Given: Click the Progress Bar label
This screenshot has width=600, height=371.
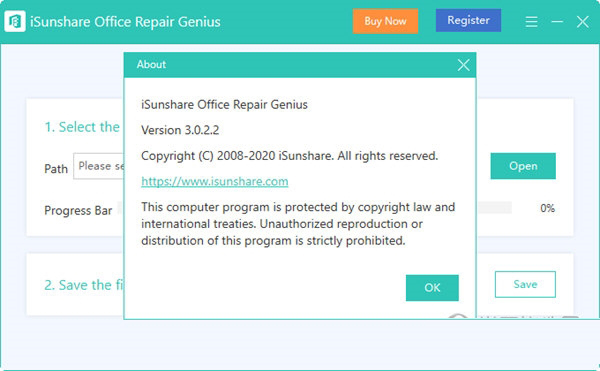Looking at the screenshot, I should pyautogui.click(x=78, y=210).
